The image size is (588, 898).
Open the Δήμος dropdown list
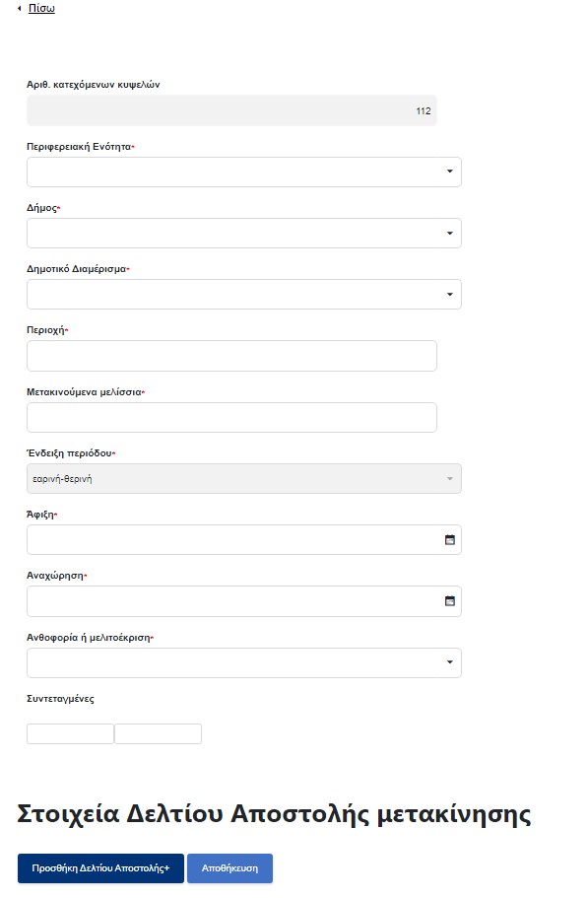click(243, 233)
